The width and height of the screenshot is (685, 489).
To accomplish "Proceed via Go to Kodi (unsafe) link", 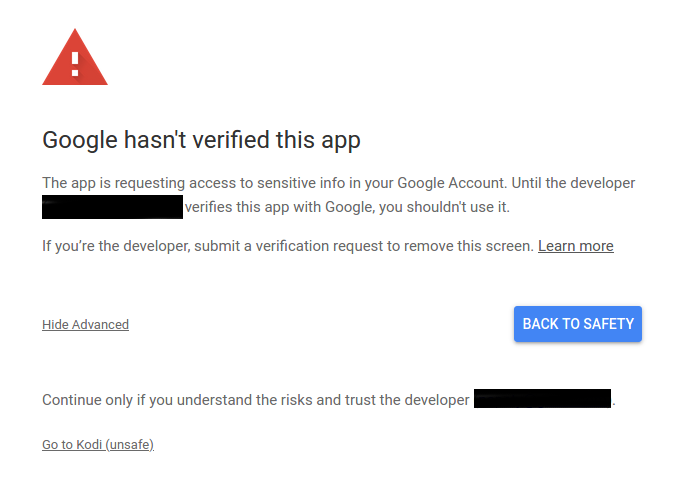I will click(98, 444).
